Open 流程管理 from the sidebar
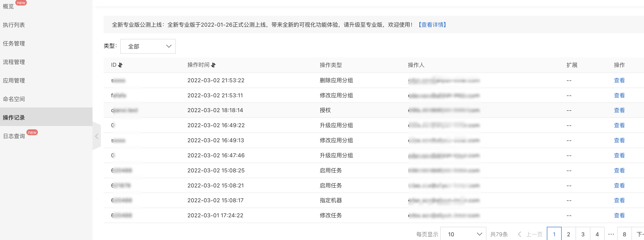 coord(14,62)
